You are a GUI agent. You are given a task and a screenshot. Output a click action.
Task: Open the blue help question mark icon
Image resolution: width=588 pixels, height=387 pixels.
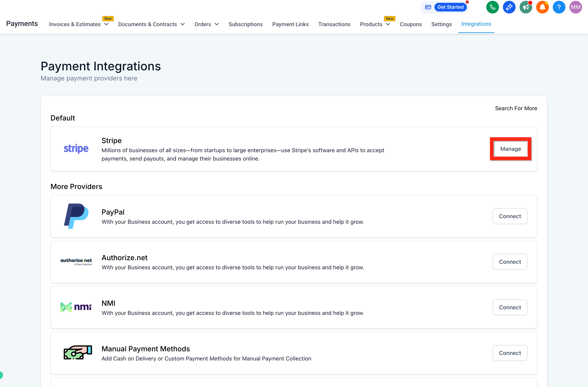(559, 7)
